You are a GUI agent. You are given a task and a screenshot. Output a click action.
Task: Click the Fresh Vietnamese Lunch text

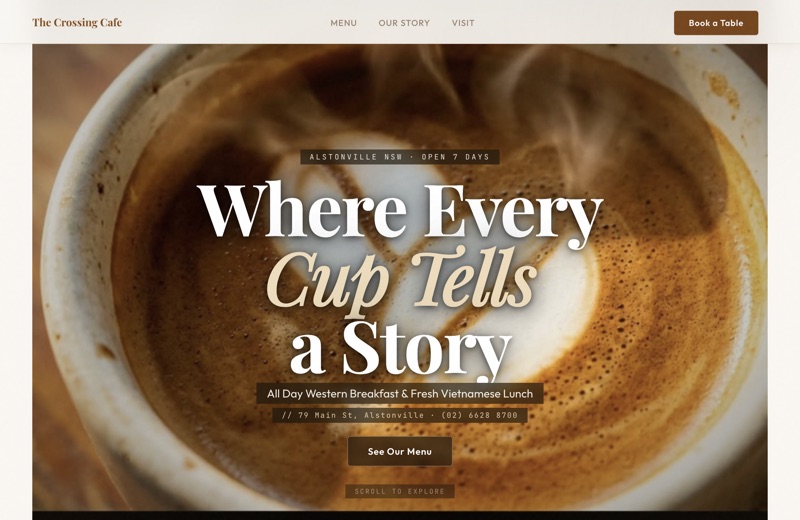coord(471,393)
